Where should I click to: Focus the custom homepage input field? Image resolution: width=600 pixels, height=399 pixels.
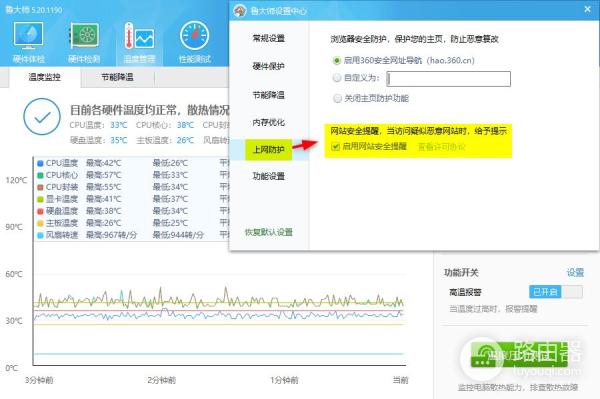click(x=448, y=79)
